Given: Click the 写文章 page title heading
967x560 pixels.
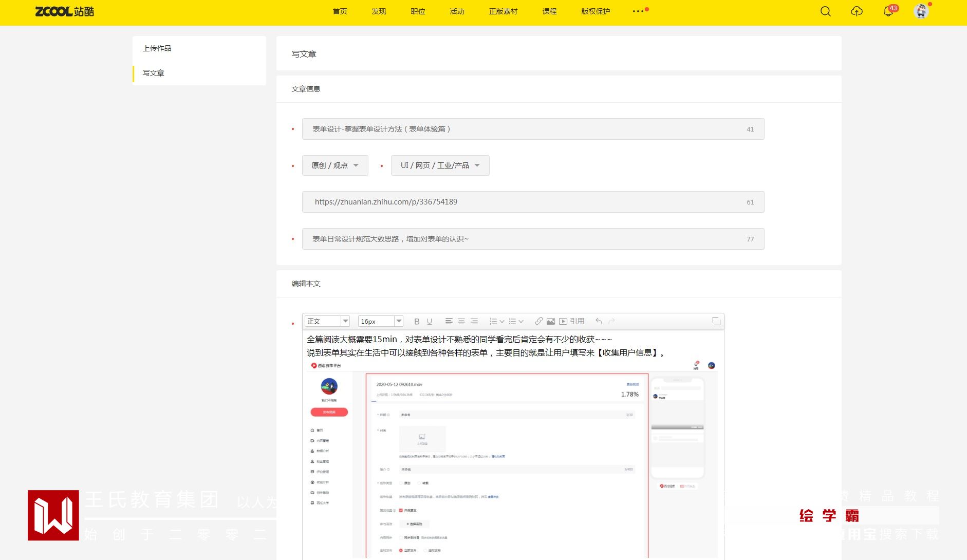Looking at the screenshot, I should point(304,54).
